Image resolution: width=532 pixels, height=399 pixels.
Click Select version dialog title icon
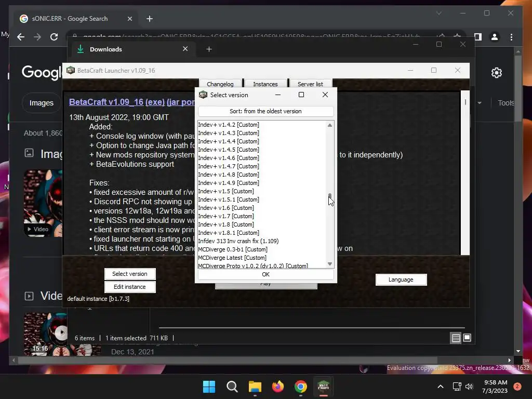click(203, 95)
